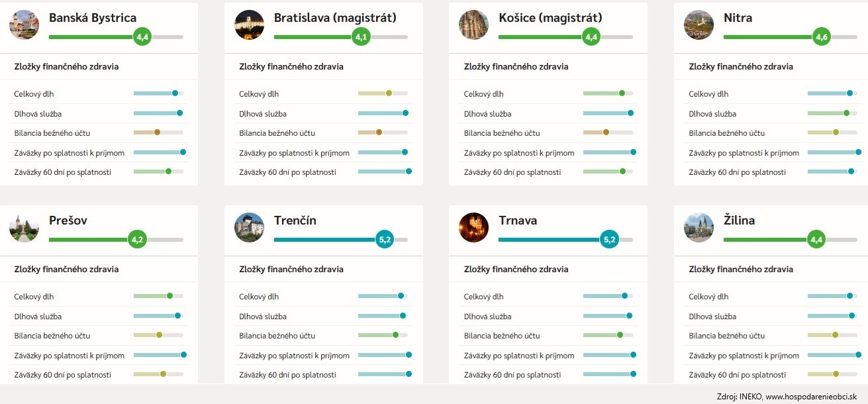Click Prešov's Závazky 60 dní po splatnosti marker
Image resolution: width=868 pixels, height=404 pixels.
coord(164,374)
